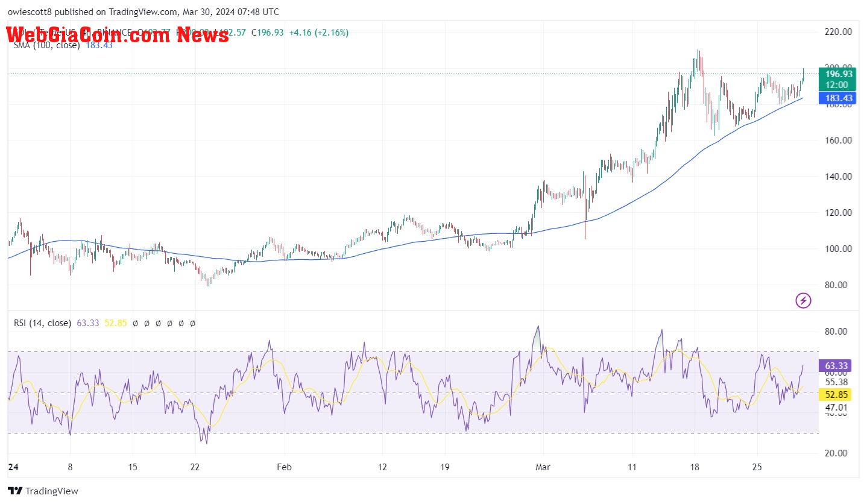Select the 24 year label on the time axis
Viewport: 867px width, 504px height.
tap(13, 467)
